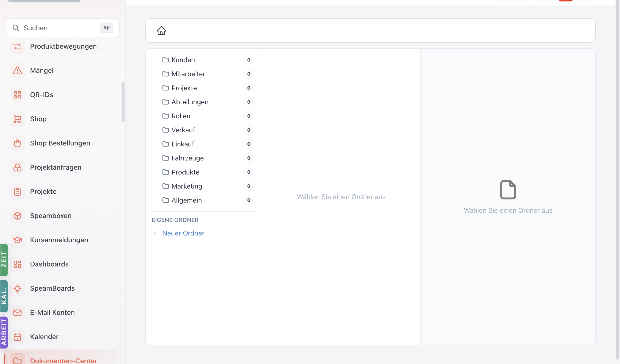Image resolution: width=620 pixels, height=364 pixels.
Task: Open the purple ARBEIT side tab
Action: click(x=4, y=333)
